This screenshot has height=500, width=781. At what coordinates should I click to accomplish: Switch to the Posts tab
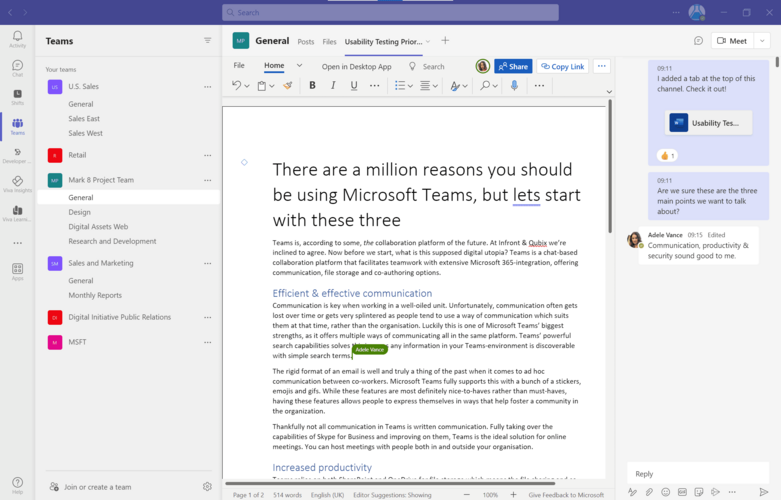coord(306,42)
